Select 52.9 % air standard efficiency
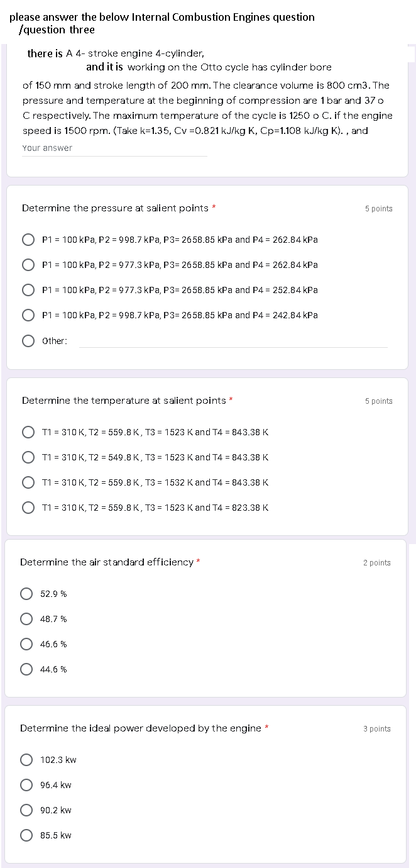This screenshot has height=868, width=416. [x=26, y=594]
